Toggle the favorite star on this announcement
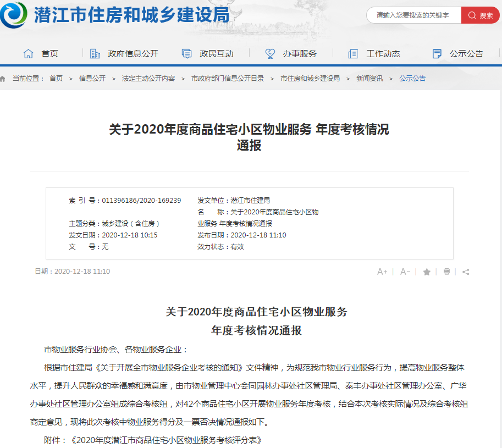Screen dimensions: 502x448 [427, 272]
